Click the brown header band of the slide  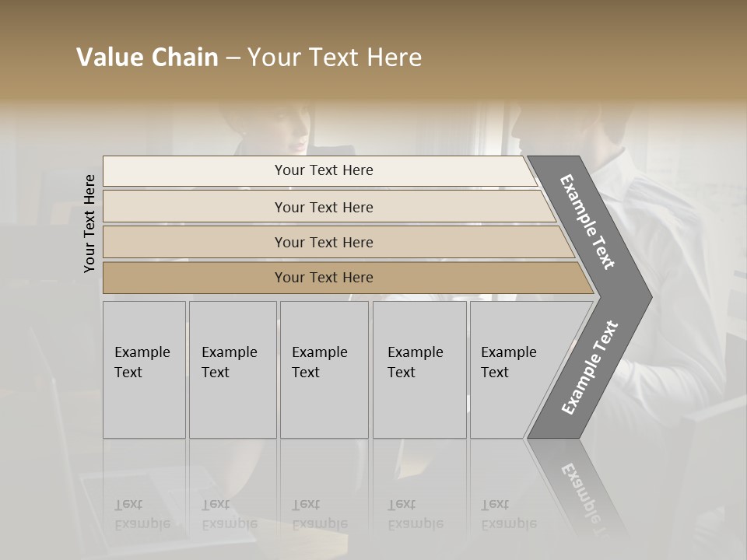click(x=373, y=50)
